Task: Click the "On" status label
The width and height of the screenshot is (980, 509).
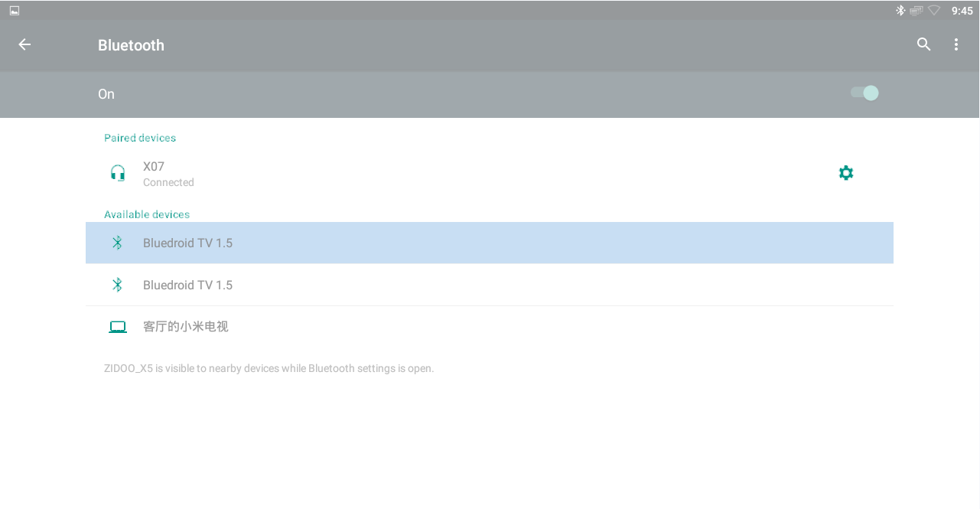Action: click(x=106, y=94)
